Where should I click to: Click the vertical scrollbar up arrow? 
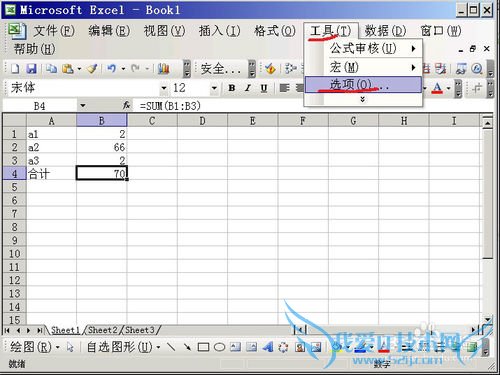(488, 123)
